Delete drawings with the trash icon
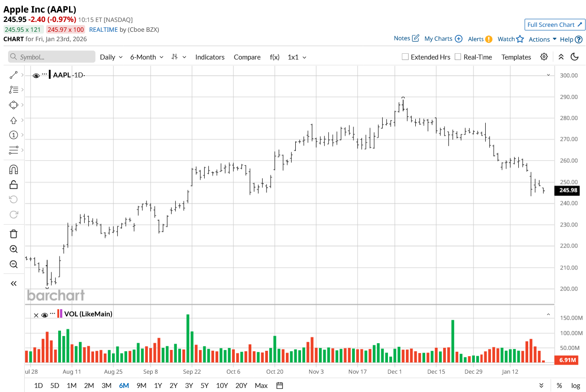The width and height of the screenshot is (586, 392). pos(13,234)
